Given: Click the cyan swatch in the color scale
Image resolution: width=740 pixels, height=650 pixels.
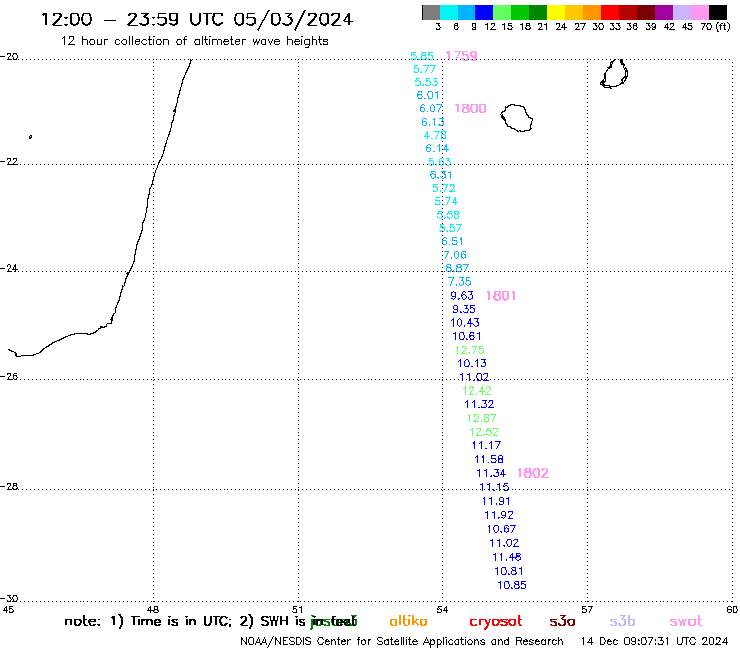Looking at the screenshot, I should pyautogui.click(x=449, y=12).
